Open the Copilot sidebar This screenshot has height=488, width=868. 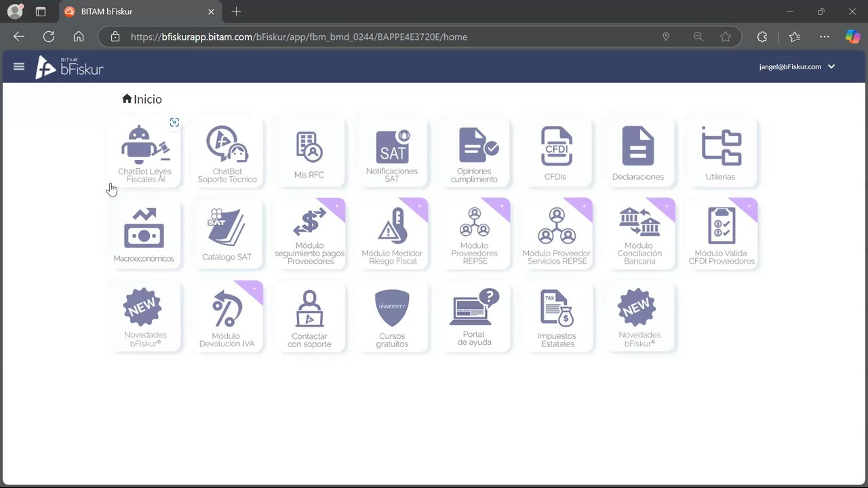coord(852,37)
